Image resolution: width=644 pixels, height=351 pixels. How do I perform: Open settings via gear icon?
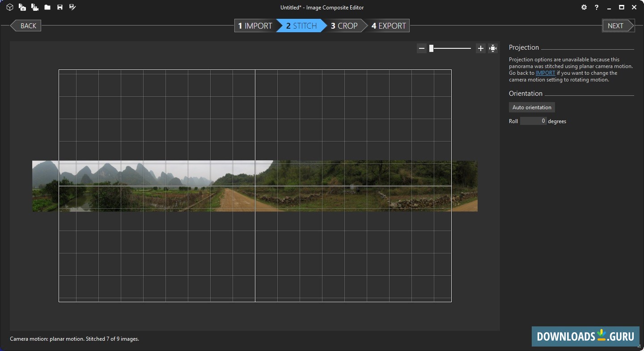pos(584,7)
